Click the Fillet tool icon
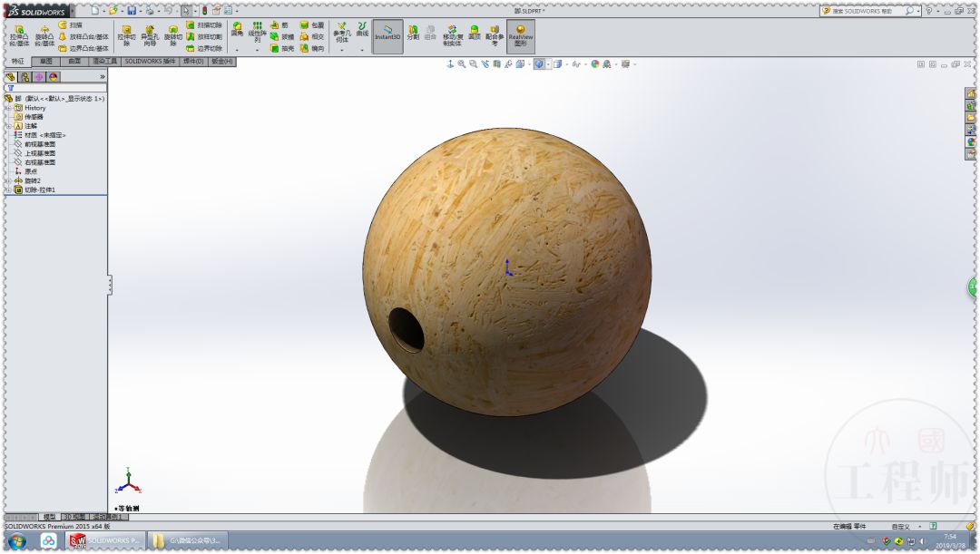Viewport: 980px width, 554px height. click(x=237, y=32)
